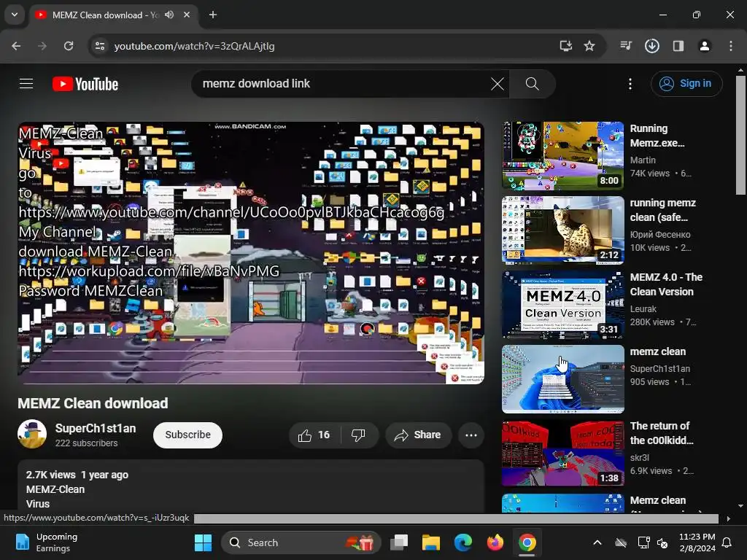Switch to Chrome on the taskbar
The height and width of the screenshot is (560, 747).
point(527,542)
